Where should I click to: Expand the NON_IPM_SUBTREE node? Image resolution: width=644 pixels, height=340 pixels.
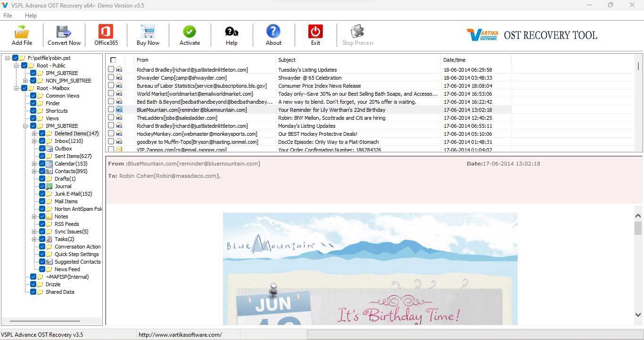click(x=25, y=81)
